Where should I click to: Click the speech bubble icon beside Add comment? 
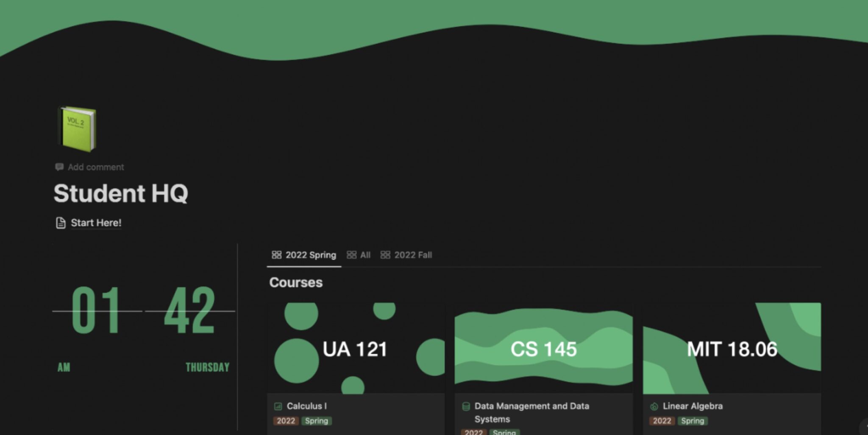pyautogui.click(x=59, y=167)
